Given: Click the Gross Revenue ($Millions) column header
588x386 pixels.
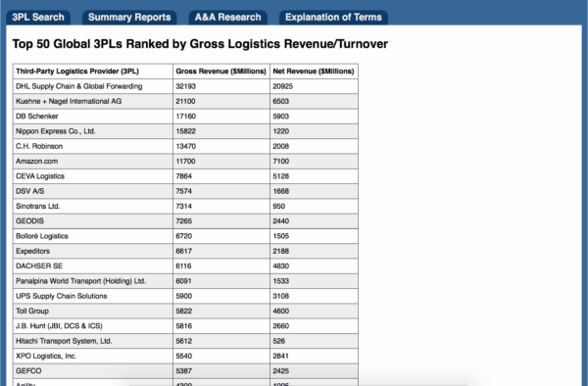Looking at the screenshot, I should (x=220, y=72).
